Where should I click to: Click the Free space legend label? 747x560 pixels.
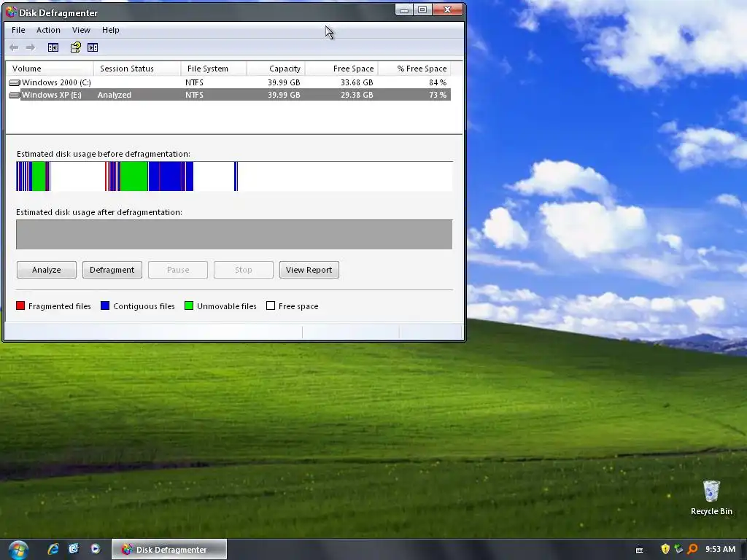coord(298,306)
